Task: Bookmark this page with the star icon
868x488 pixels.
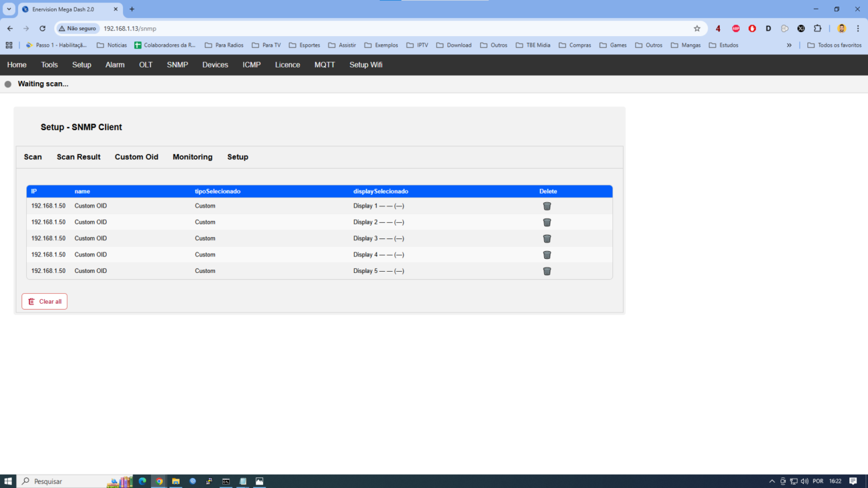Action: 697,29
